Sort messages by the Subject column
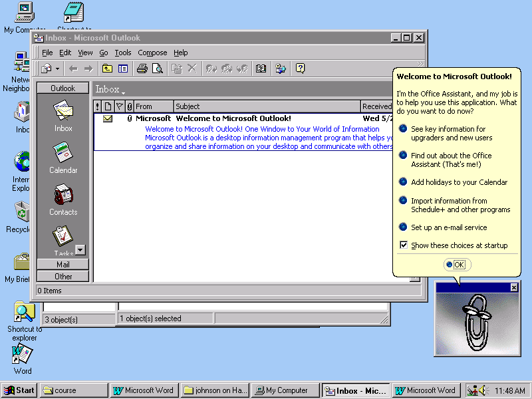Viewport: 532px width, 399px height. 267,106
